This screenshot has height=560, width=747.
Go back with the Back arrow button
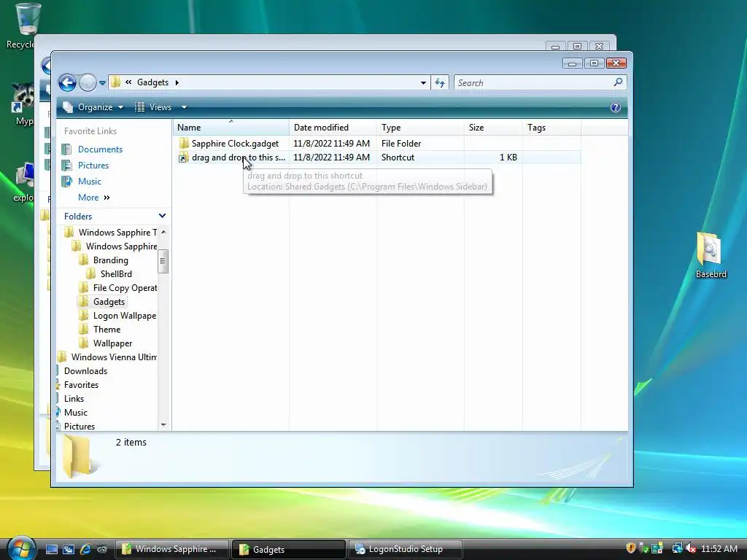click(67, 83)
